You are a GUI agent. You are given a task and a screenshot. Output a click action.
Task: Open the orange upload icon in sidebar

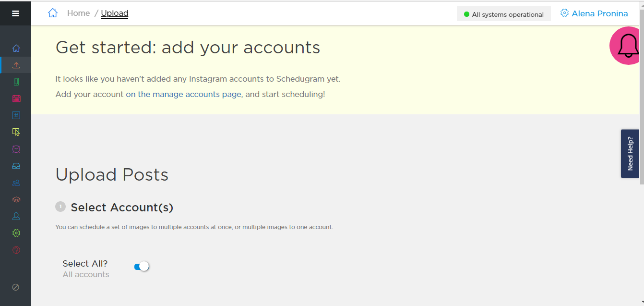[x=16, y=65]
